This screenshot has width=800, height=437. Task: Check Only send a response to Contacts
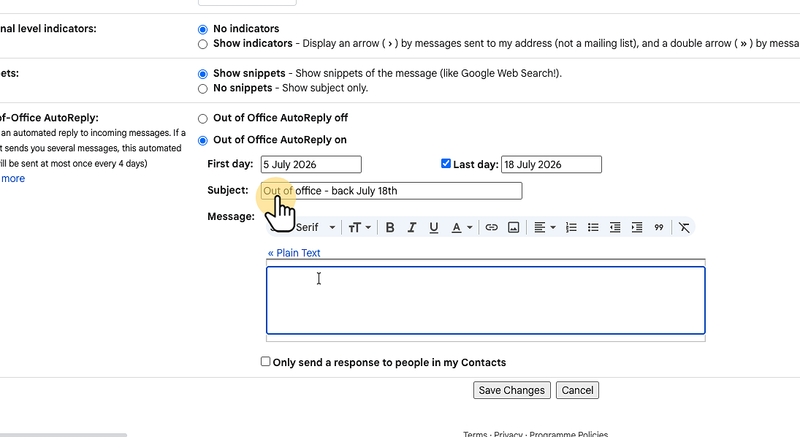pyautogui.click(x=265, y=362)
